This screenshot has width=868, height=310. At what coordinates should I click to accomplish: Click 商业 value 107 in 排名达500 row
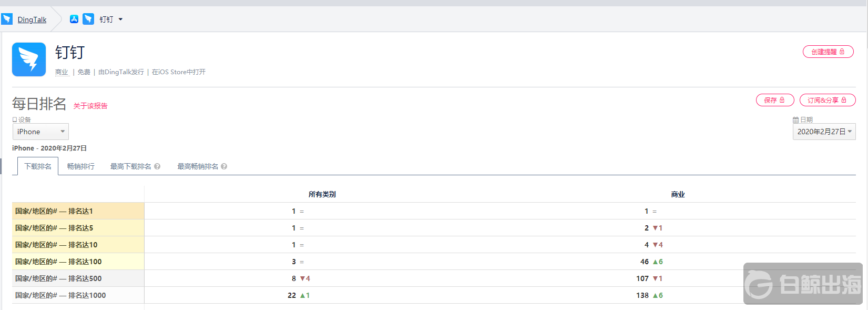click(642, 278)
